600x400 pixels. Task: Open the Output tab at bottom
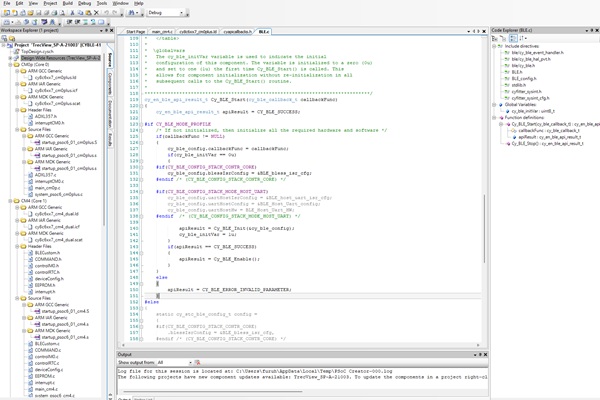click(x=124, y=398)
